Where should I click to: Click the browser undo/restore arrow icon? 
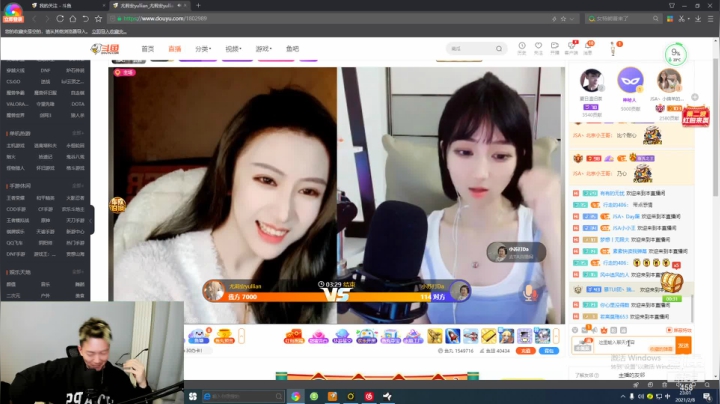tap(85, 19)
